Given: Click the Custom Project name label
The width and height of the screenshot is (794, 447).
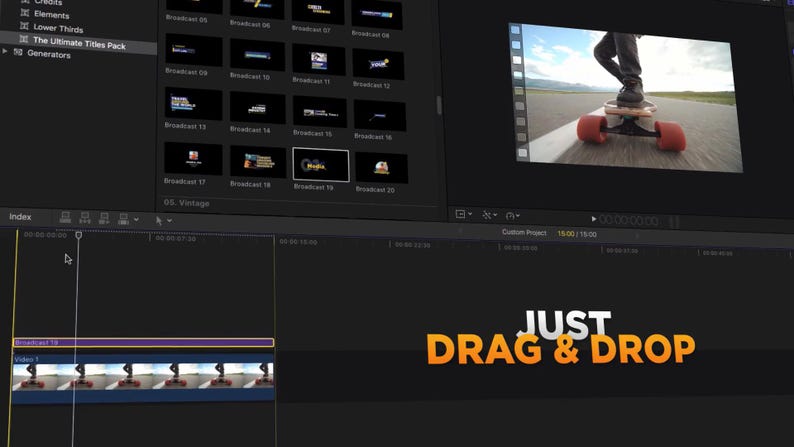Looking at the screenshot, I should tap(524, 232).
